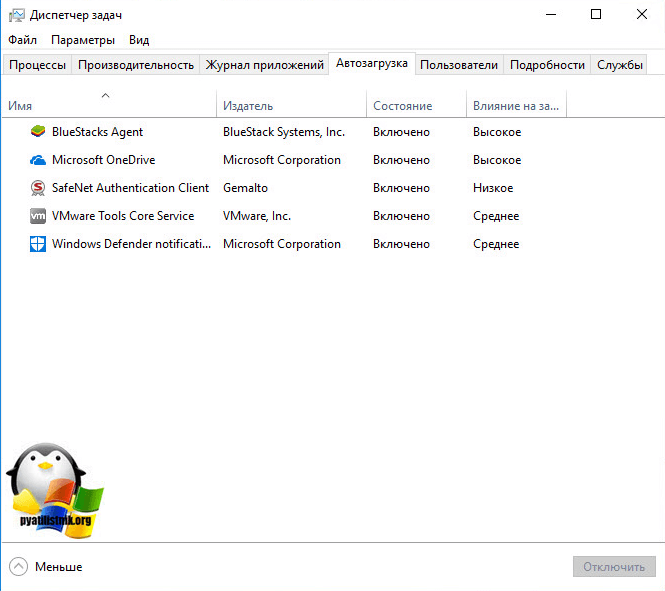
Task: Maximize the Диспетчер задач window
Action: [x=596, y=14]
